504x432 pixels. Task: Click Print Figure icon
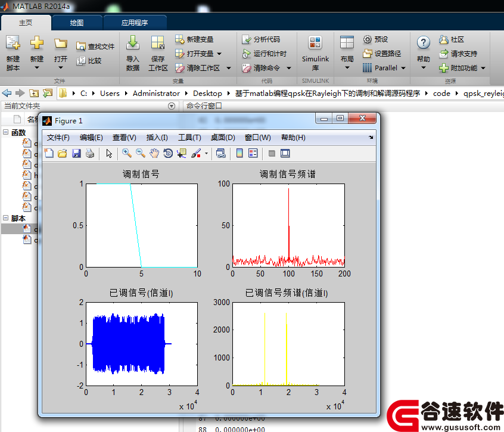click(90, 153)
